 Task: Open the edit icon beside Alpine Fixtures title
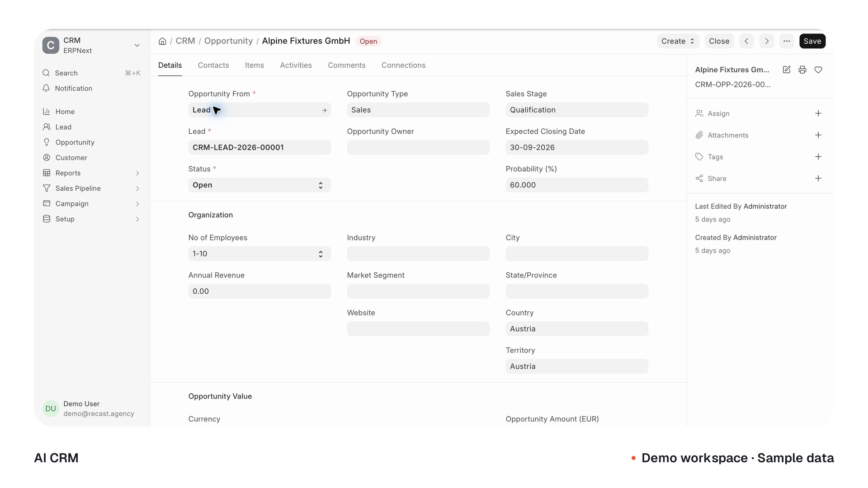[x=787, y=70]
